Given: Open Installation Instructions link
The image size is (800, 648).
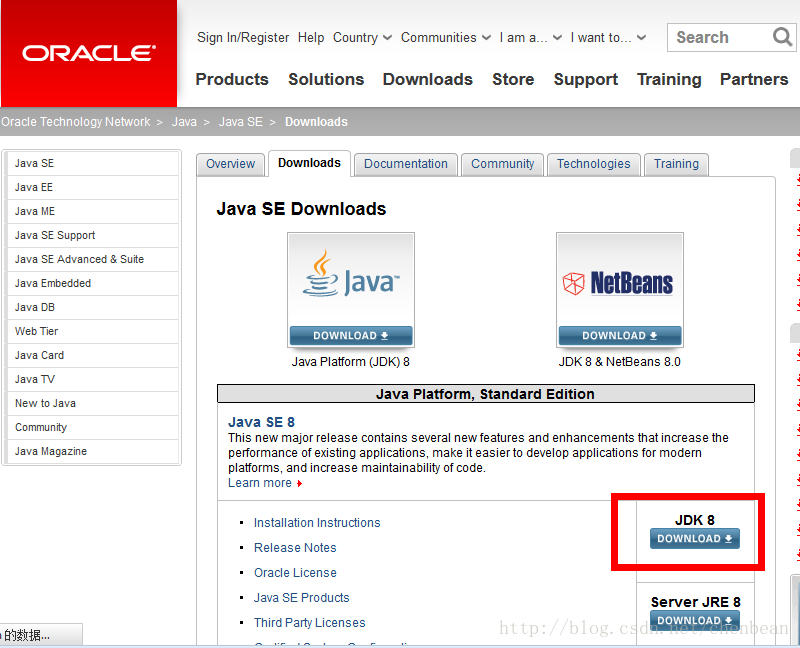Looking at the screenshot, I should tap(317, 523).
